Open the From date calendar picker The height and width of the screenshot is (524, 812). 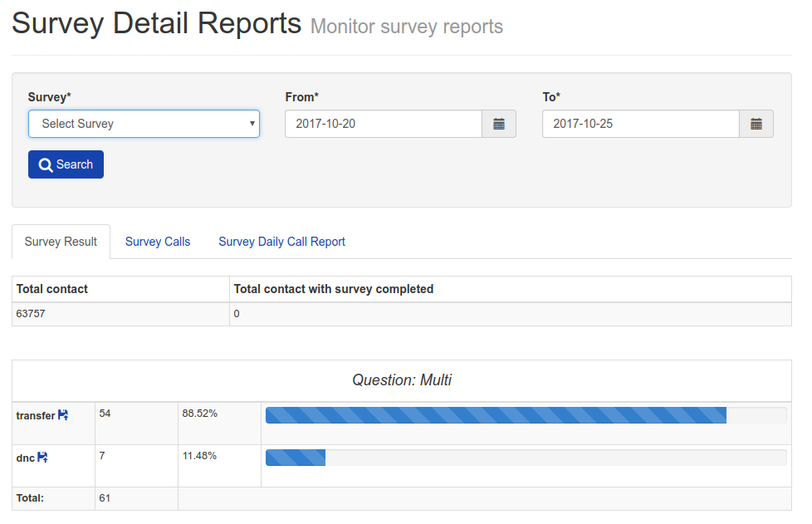click(499, 124)
